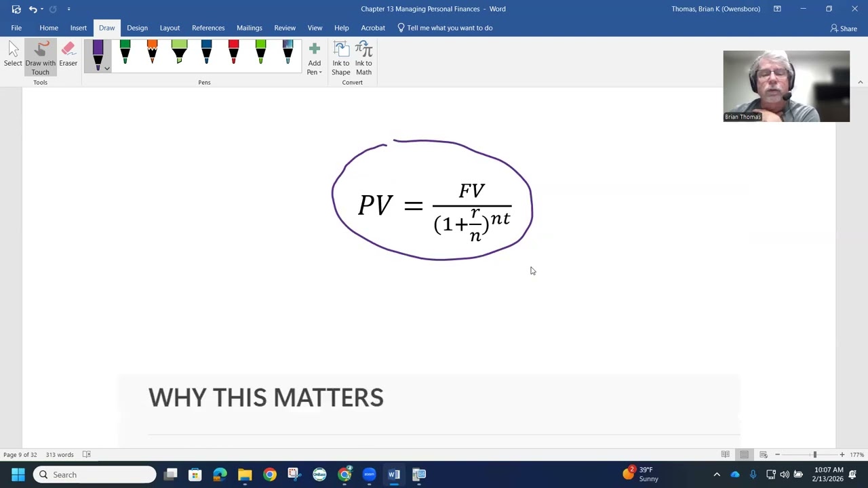The height and width of the screenshot is (488, 868).
Task: Click the 313 words count
Action: [x=60, y=455]
